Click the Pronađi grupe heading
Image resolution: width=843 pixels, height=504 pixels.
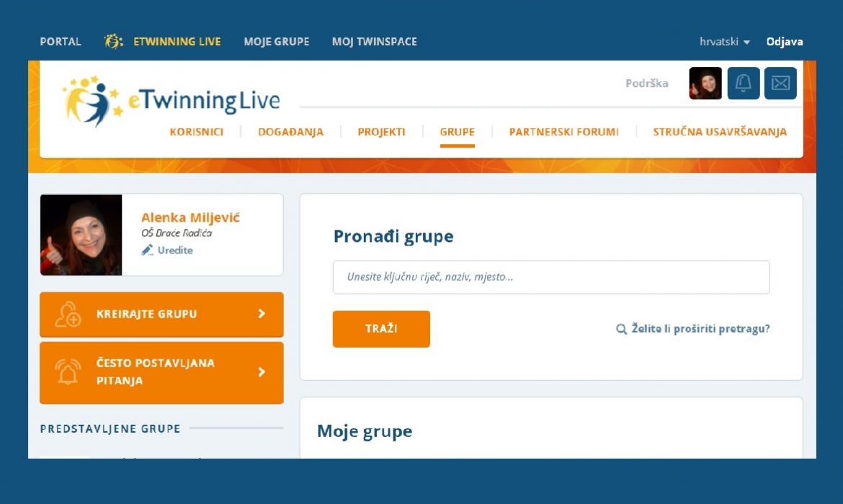point(393,236)
